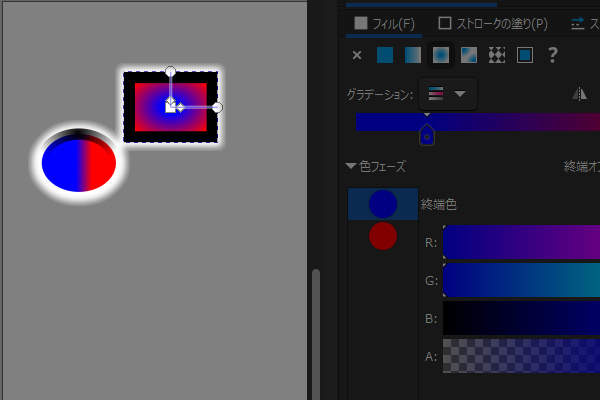Click the A alpha channel slider

point(521,356)
